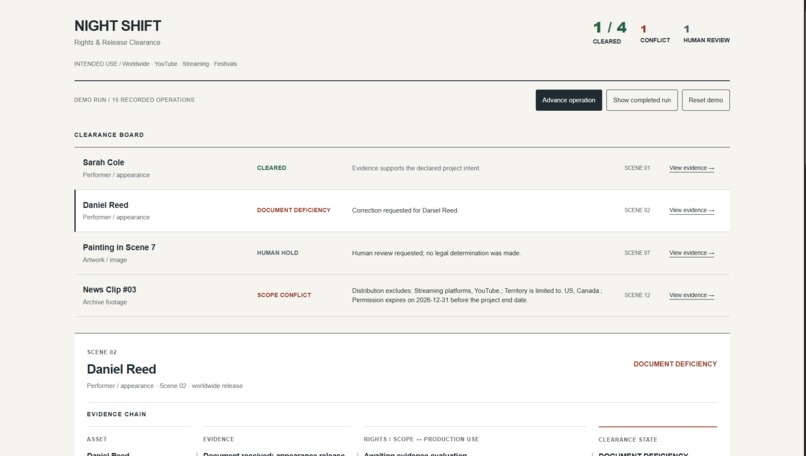Click the EVIDENCE column header

tap(218, 440)
